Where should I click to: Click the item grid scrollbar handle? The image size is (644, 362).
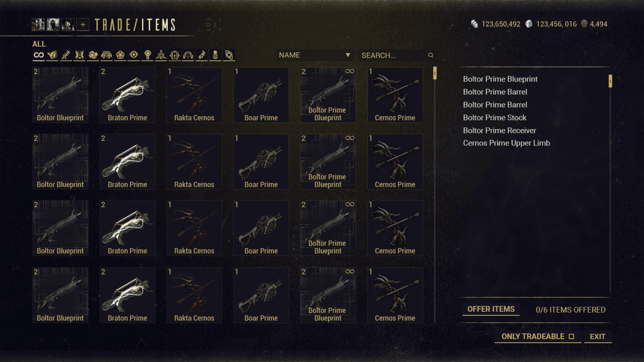[435, 73]
